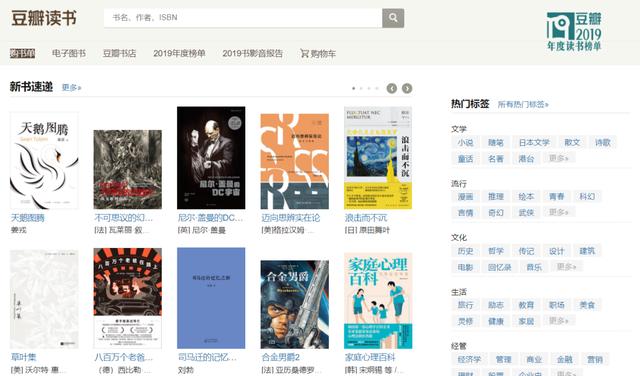Select the 诗歌 tag
The image size is (640, 376).
point(603,142)
